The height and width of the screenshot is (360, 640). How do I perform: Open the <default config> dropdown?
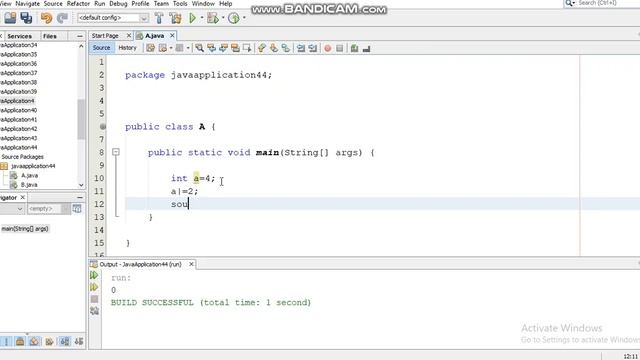click(x=113, y=18)
